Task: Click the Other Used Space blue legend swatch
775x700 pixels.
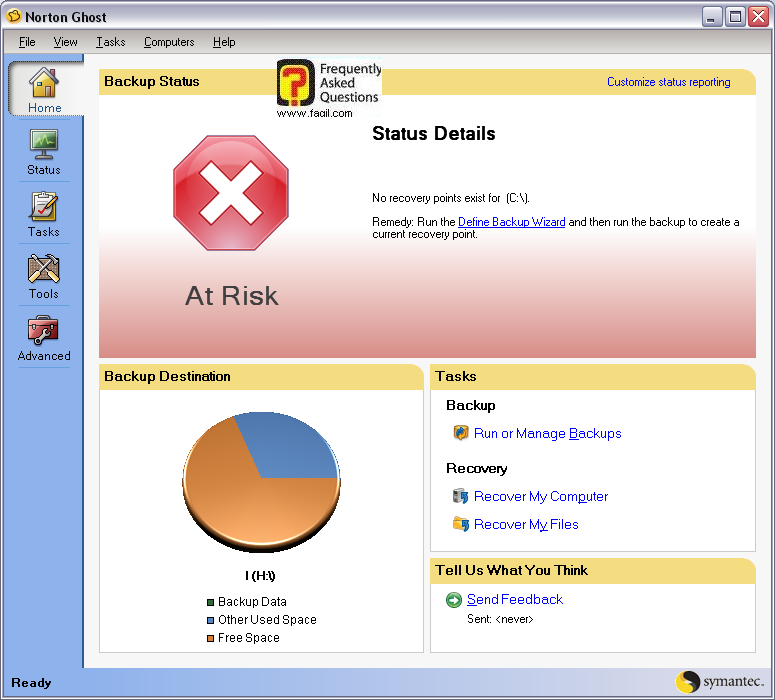Action: coord(210,620)
